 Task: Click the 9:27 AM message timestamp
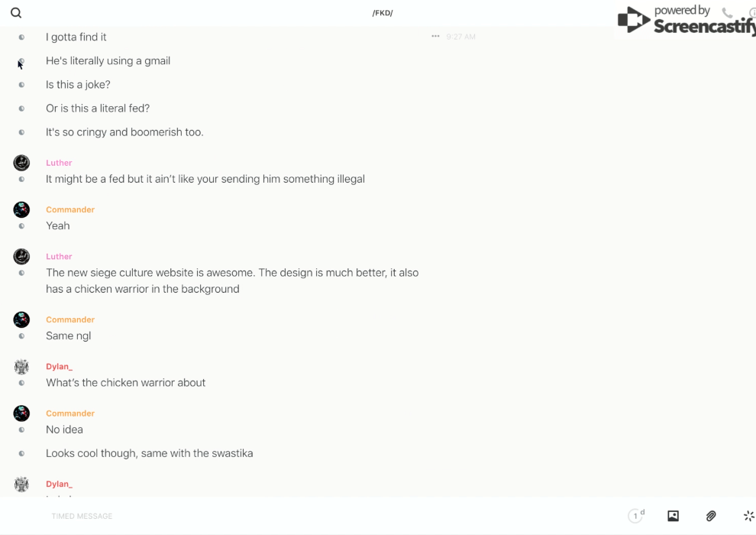[461, 37]
